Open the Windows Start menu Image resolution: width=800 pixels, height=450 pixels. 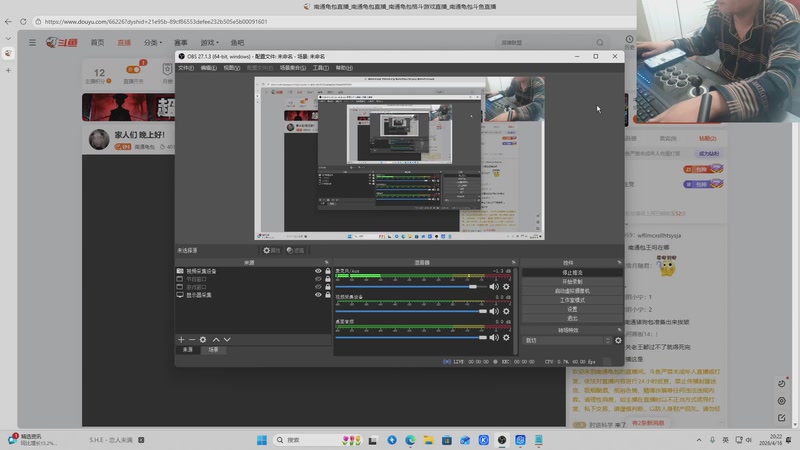point(262,440)
